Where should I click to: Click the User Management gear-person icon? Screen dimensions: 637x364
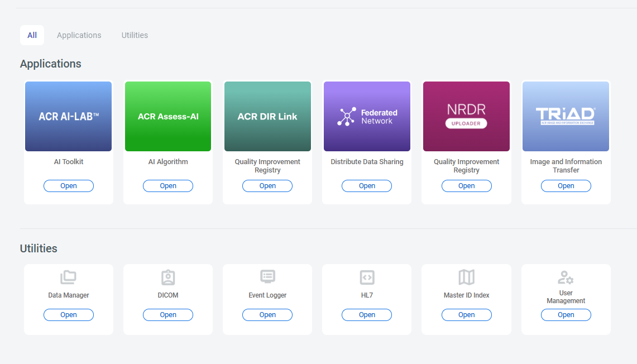click(x=566, y=278)
